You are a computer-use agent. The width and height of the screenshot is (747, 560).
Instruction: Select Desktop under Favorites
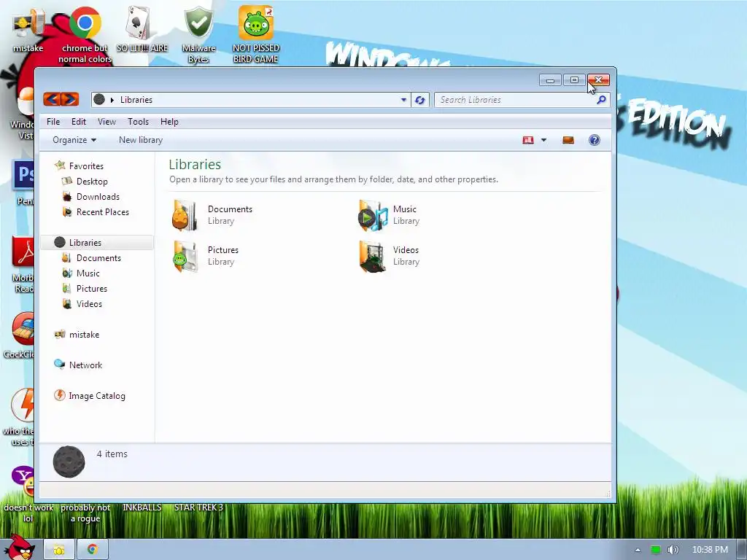[92, 182]
